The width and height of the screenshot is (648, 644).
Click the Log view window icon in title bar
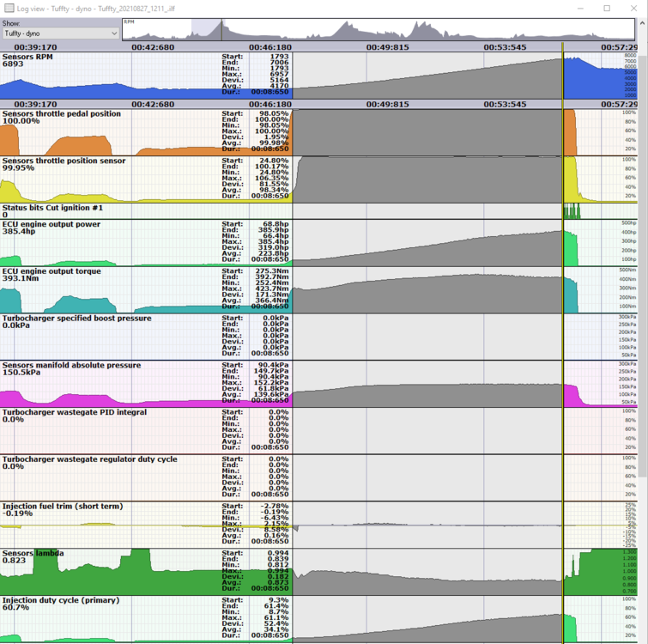tap(9, 9)
